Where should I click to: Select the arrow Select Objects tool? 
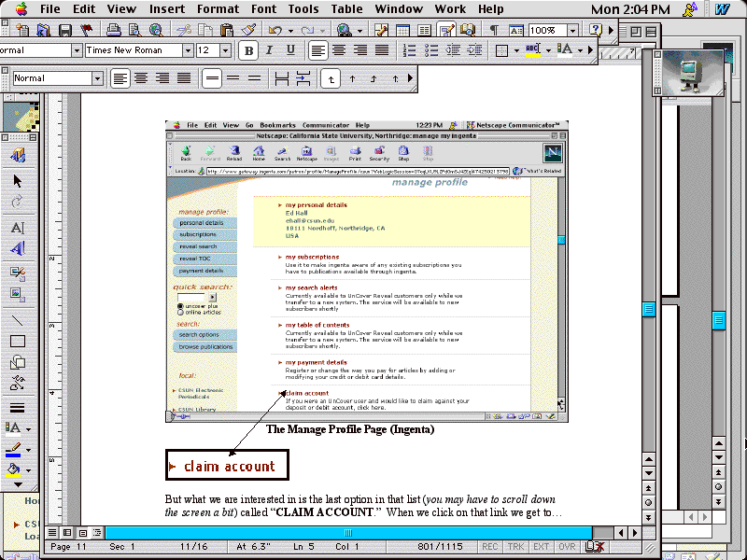[18, 181]
